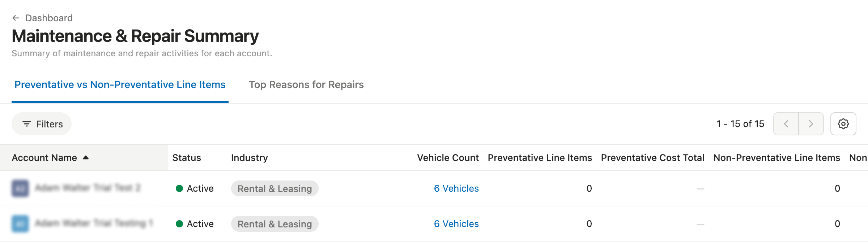Open table settings gear icon

point(843,124)
